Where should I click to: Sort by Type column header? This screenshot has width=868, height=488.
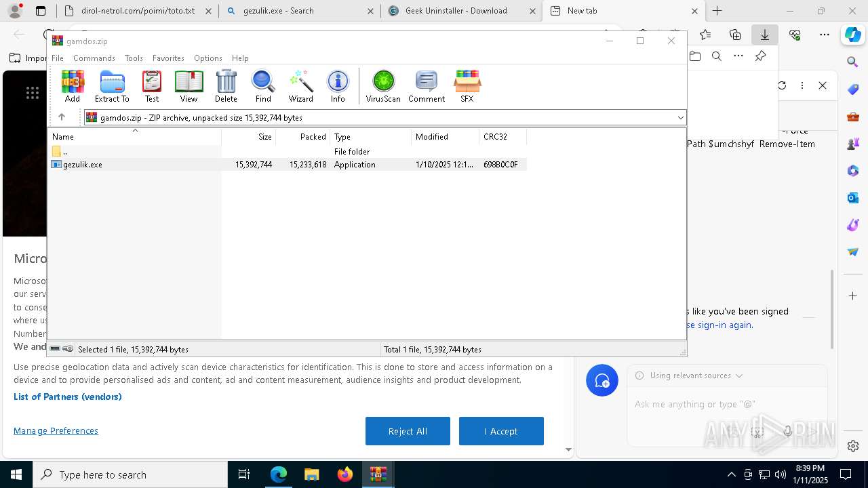click(x=371, y=137)
